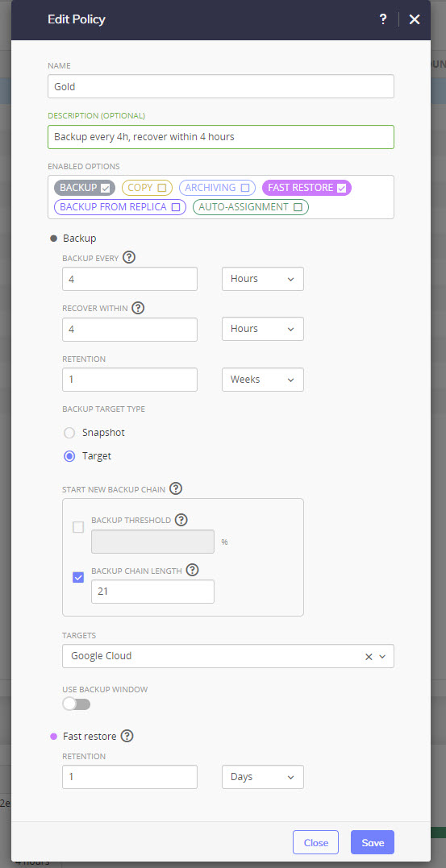Click the Recover Within value field

click(130, 329)
